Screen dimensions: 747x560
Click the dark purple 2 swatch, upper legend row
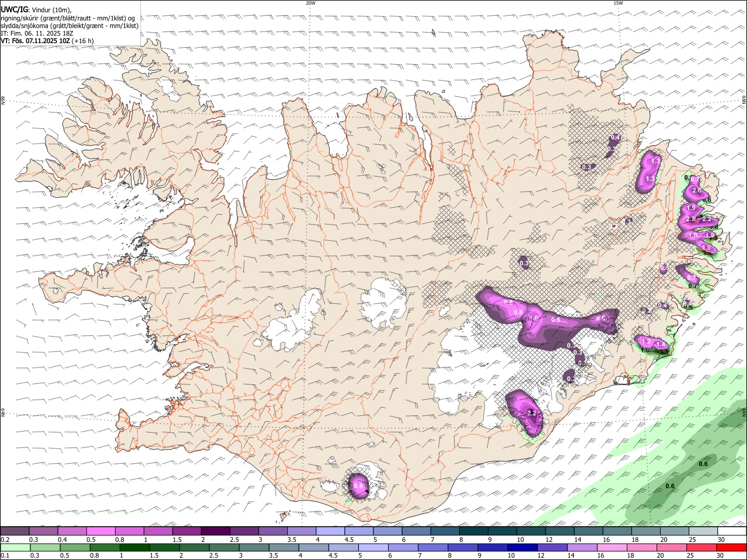click(215, 531)
